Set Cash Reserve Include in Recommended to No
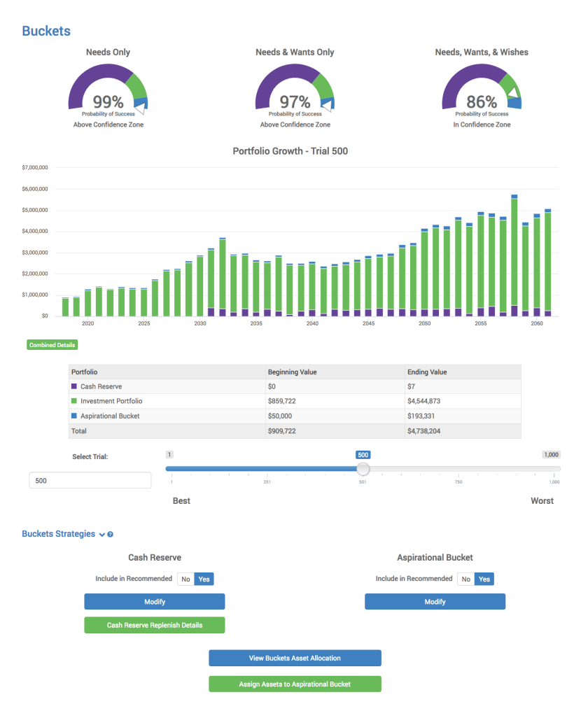Image resolution: width=588 pixels, height=718 pixels. pos(186,579)
